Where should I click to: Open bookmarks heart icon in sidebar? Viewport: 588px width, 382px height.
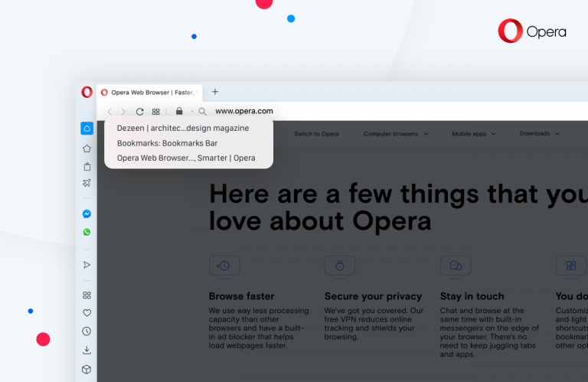[x=87, y=312]
